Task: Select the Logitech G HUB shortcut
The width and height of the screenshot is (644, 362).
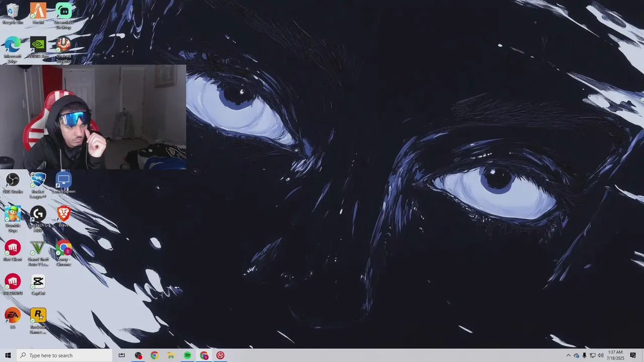Action: click(38, 219)
